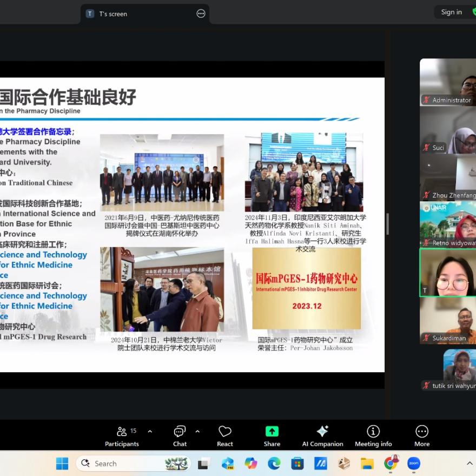The height and width of the screenshot is (476, 476).
Task: Expand Participants options caret
Action: 150,431
